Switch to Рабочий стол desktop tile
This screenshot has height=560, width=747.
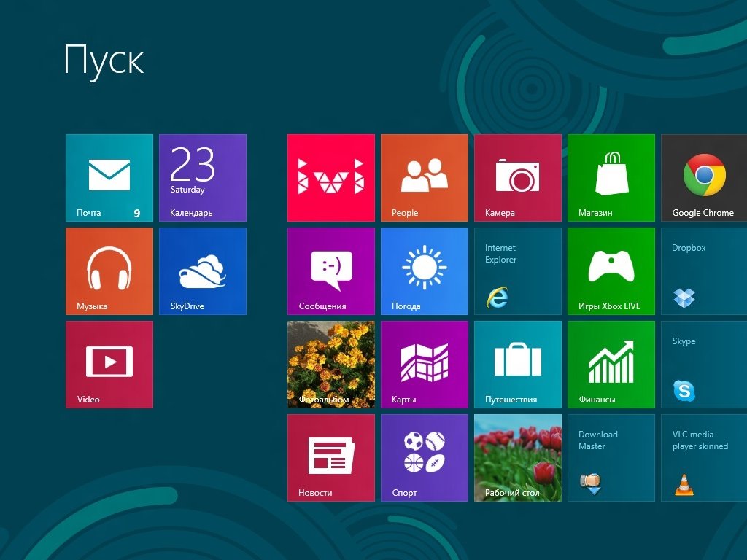pyautogui.click(x=518, y=458)
